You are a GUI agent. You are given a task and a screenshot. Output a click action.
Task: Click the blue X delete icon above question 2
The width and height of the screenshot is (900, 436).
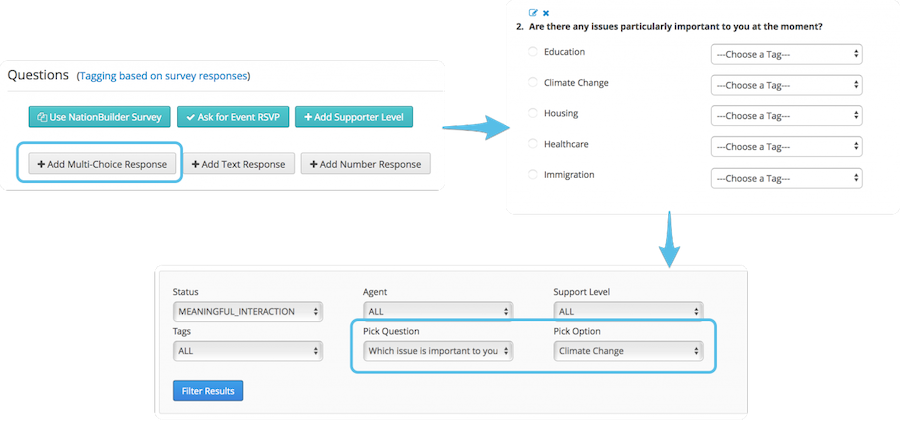tap(546, 13)
